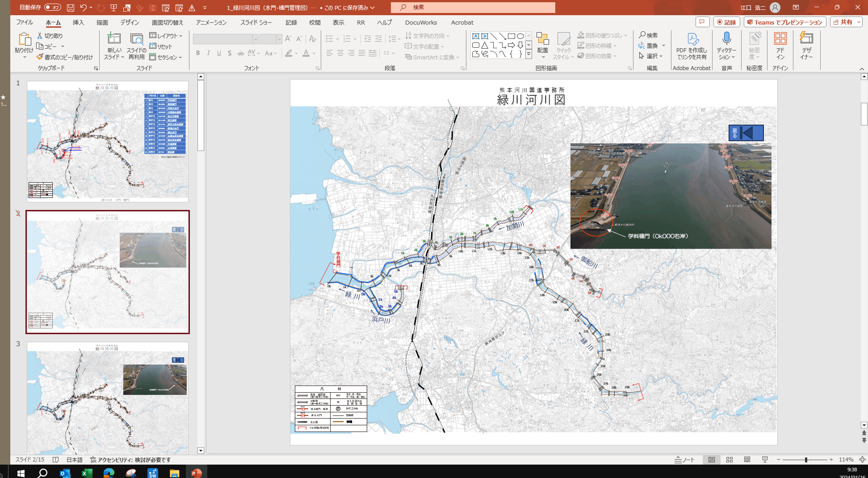The height and width of the screenshot is (478, 868).
Task: Increase the paragraph indent level
Action: click(378, 39)
